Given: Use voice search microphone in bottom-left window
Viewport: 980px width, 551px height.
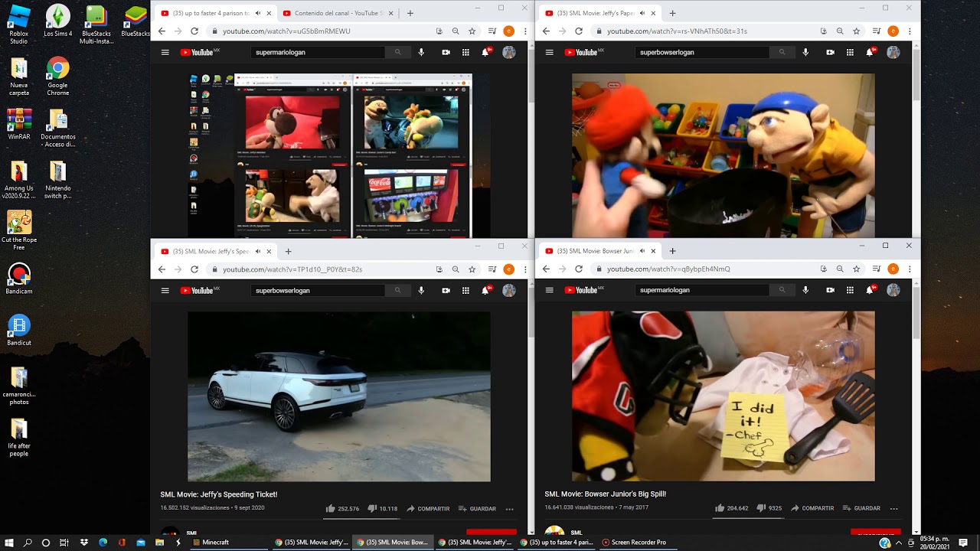Looking at the screenshot, I should pos(421,290).
